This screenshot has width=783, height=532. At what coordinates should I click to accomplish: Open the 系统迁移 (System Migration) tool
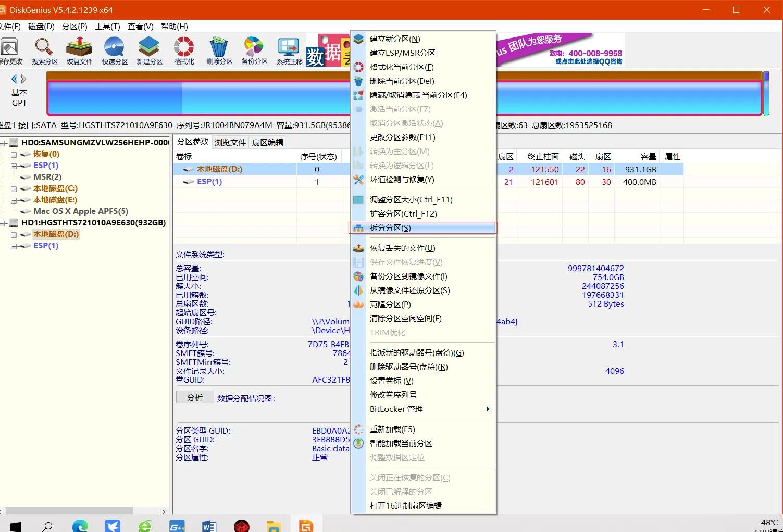[x=288, y=49]
